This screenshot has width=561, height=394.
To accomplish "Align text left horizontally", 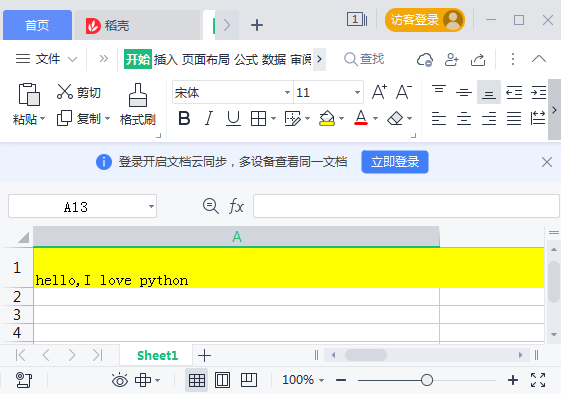I will 439,118.
